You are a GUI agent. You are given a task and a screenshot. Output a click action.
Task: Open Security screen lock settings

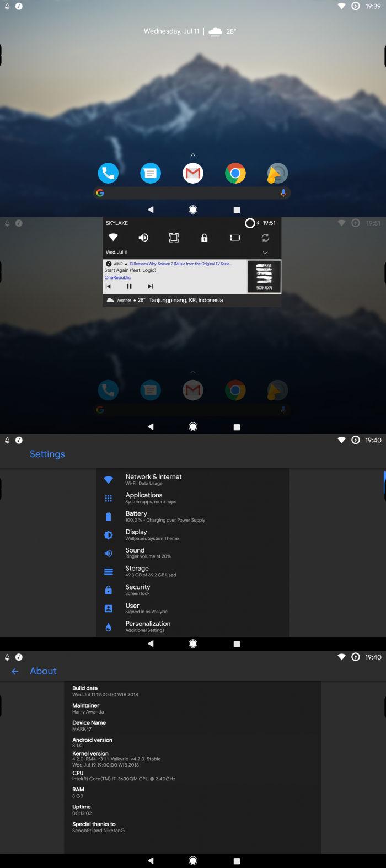click(193, 590)
